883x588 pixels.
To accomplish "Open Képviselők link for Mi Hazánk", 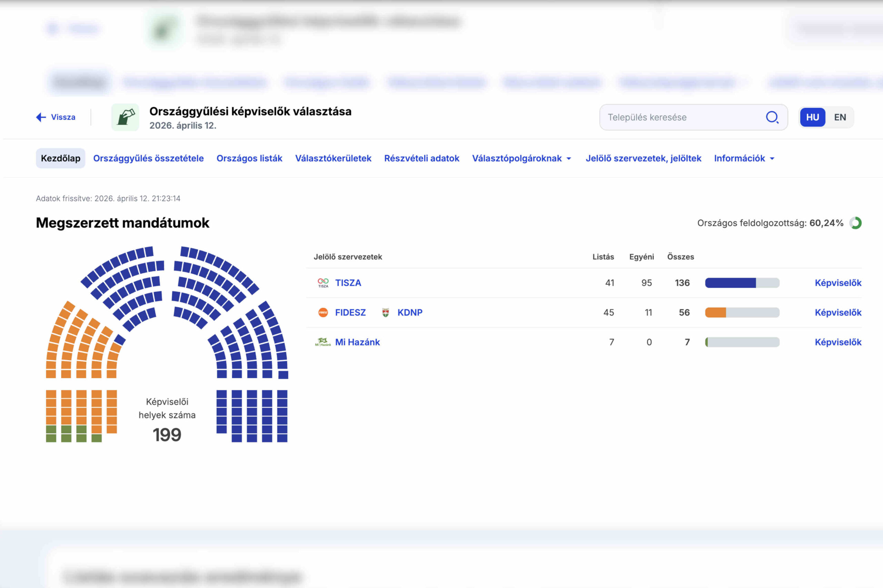I will (837, 342).
